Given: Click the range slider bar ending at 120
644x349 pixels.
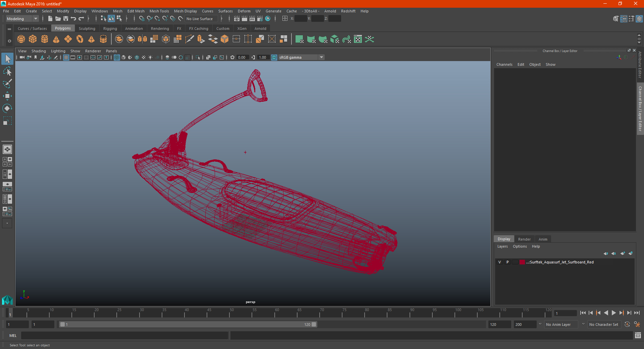Looking at the screenshot, I should pyautogui.click(x=188, y=325).
